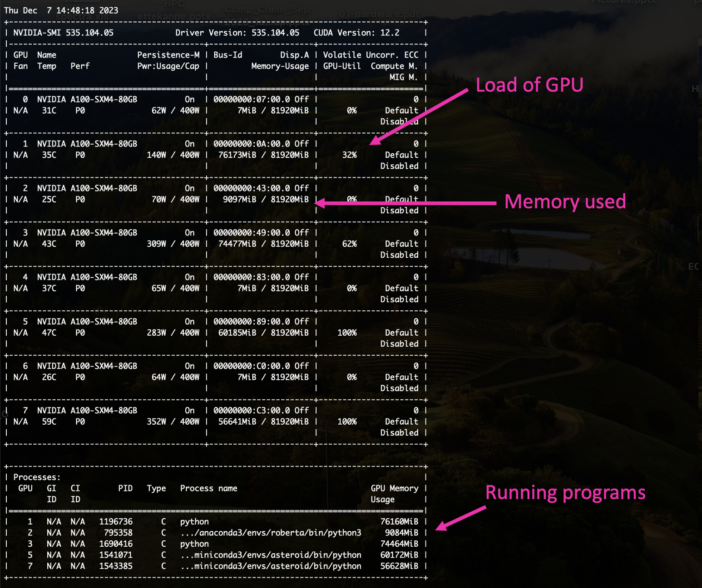The height and width of the screenshot is (588, 702).
Task: Click bus id 00000000:89:00.0
Action: tap(252, 322)
